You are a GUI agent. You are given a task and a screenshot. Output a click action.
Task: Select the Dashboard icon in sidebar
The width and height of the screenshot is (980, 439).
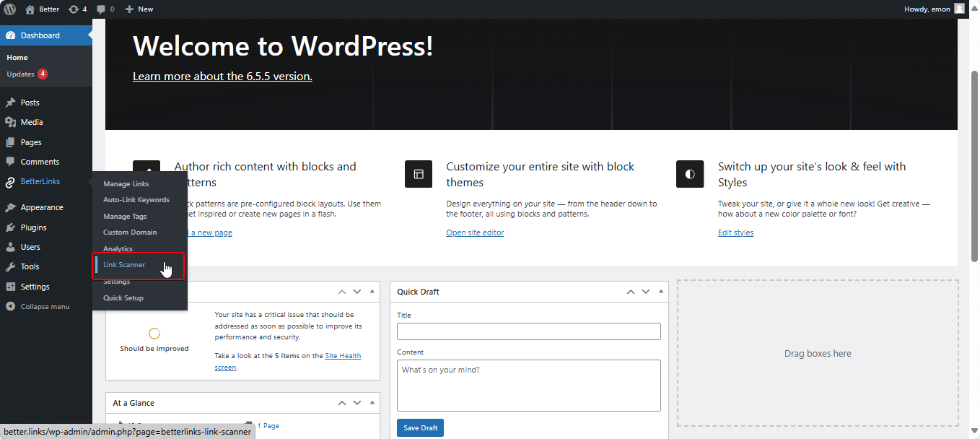(x=12, y=35)
